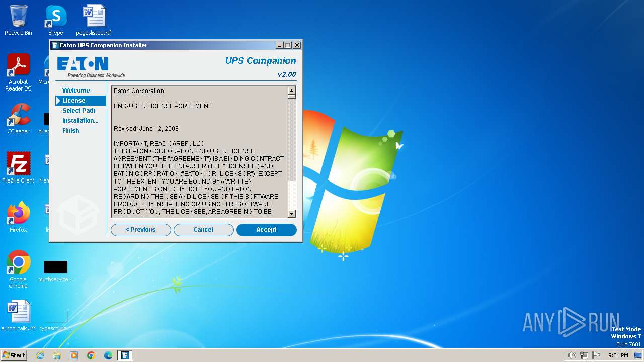Click the volume speaker tray icon

(x=572, y=355)
